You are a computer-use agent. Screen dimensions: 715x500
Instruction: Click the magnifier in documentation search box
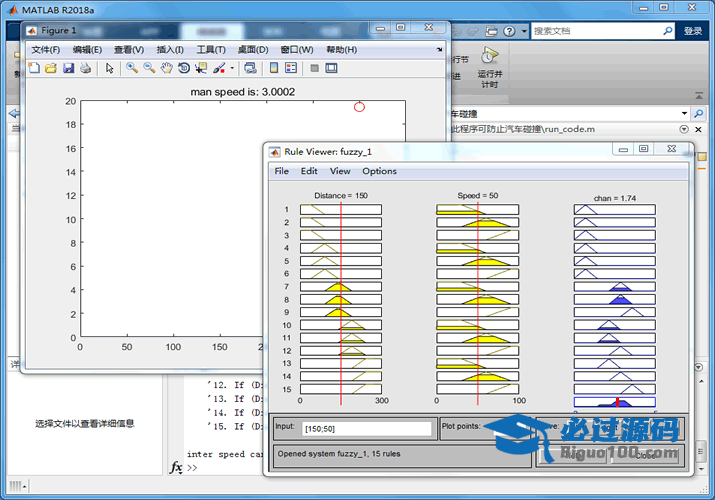pos(668,31)
